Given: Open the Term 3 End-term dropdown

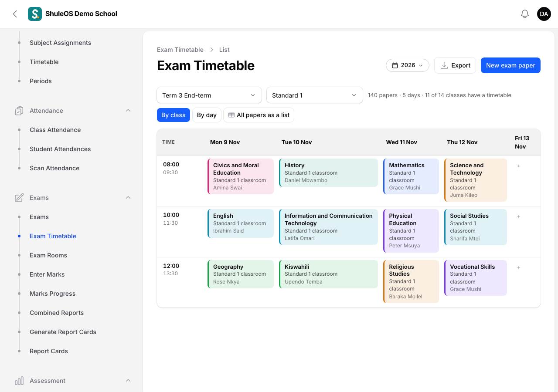Looking at the screenshot, I should click(209, 95).
